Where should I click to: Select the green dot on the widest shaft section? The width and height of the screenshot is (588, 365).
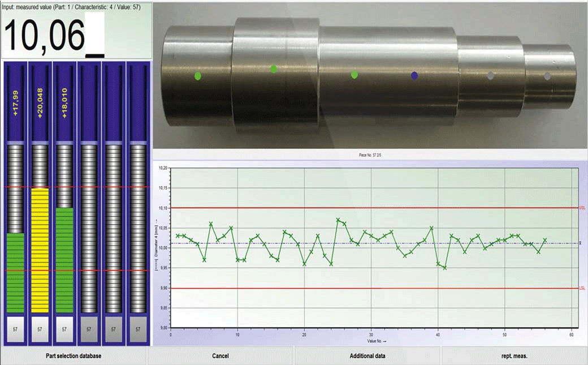(274, 69)
